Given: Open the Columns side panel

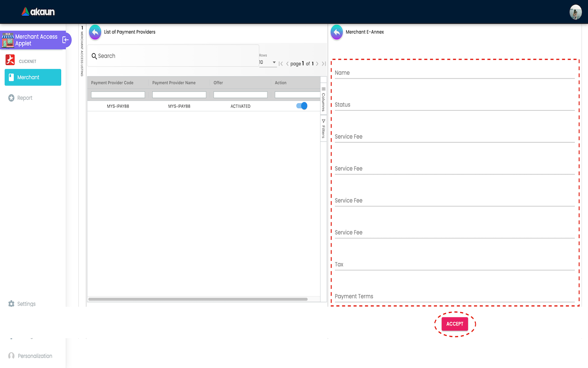Looking at the screenshot, I should point(323,99).
